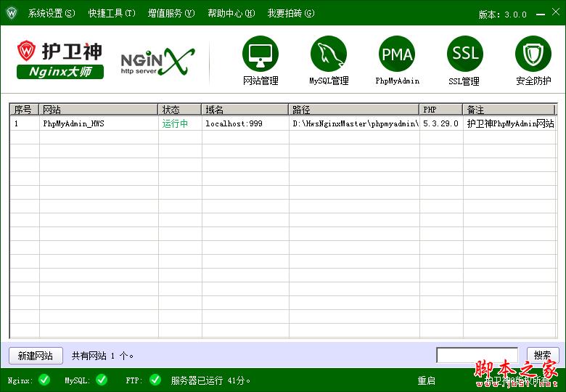Click the 护卫神PhpMyAdmin网站 remark cell
The width and height of the screenshot is (566, 392).
(x=510, y=123)
